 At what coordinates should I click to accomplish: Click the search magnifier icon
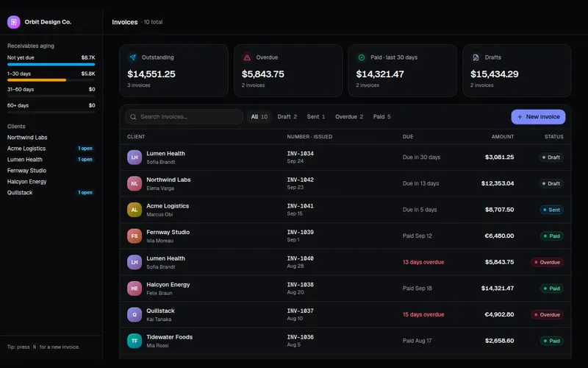tap(133, 117)
